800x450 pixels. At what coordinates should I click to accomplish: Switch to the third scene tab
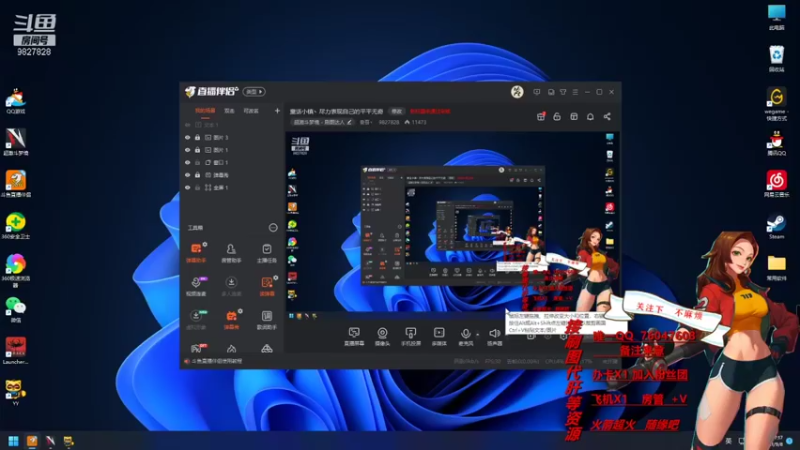click(x=251, y=111)
